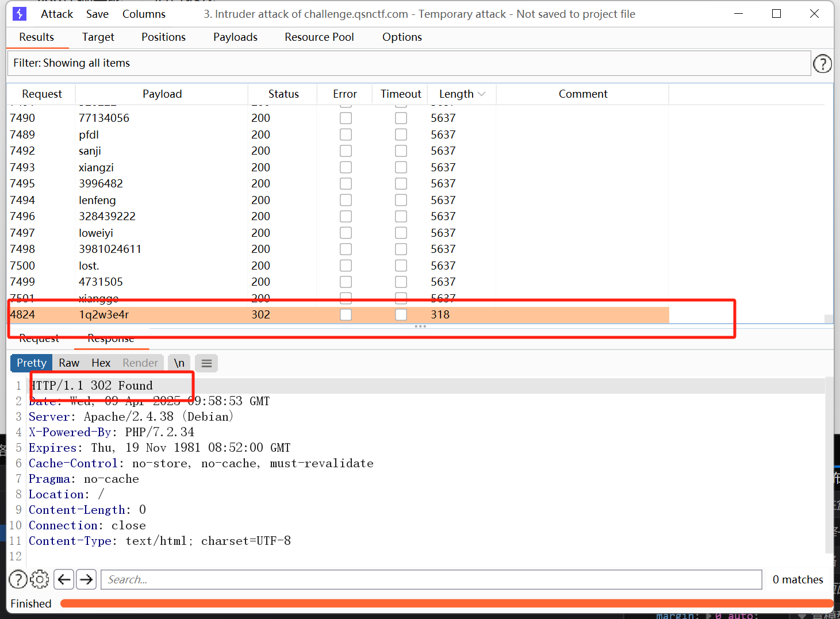840x619 pixels.
Task: Toggle Timeout checkbox for payload lenfeng
Action: tap(401, 200)
